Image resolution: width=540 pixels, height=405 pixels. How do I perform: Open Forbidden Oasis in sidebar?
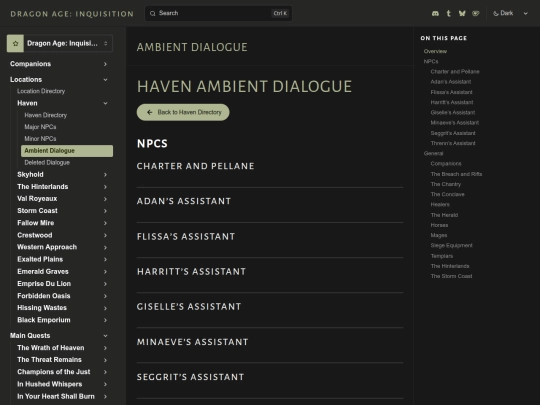point(44,296)
